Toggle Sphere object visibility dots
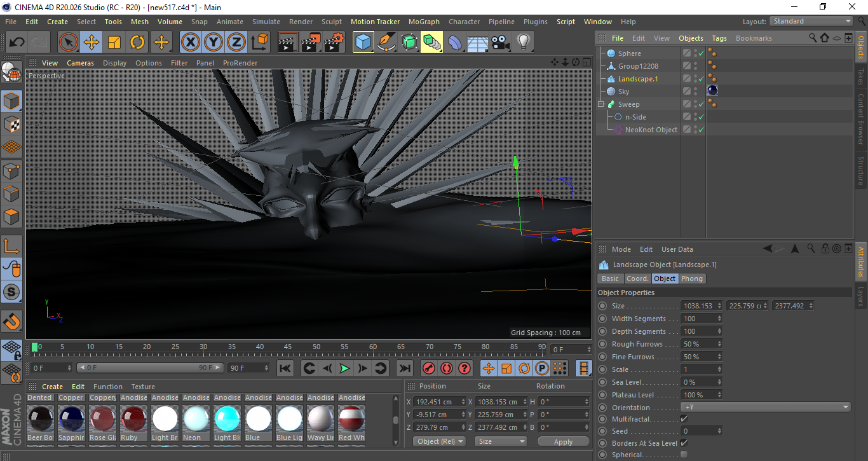This screenshot has width=868, height=461. point(696,53)
